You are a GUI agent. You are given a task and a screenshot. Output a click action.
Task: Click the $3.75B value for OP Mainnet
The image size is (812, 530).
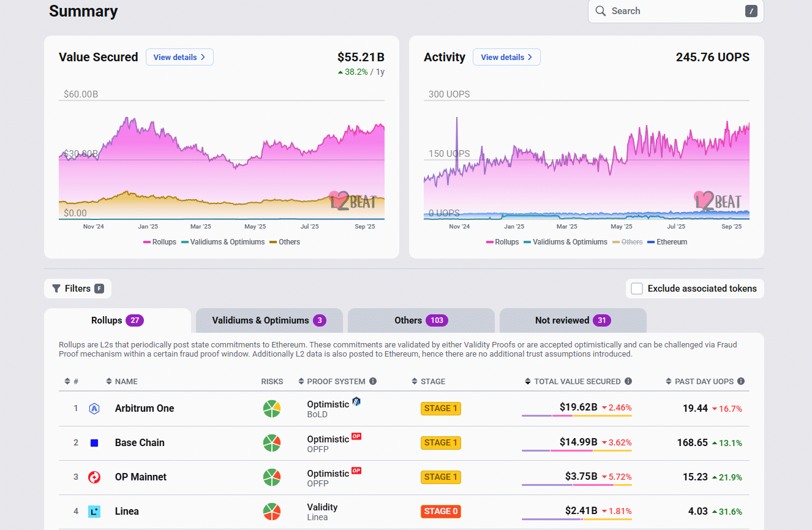[x=581, y=476]
